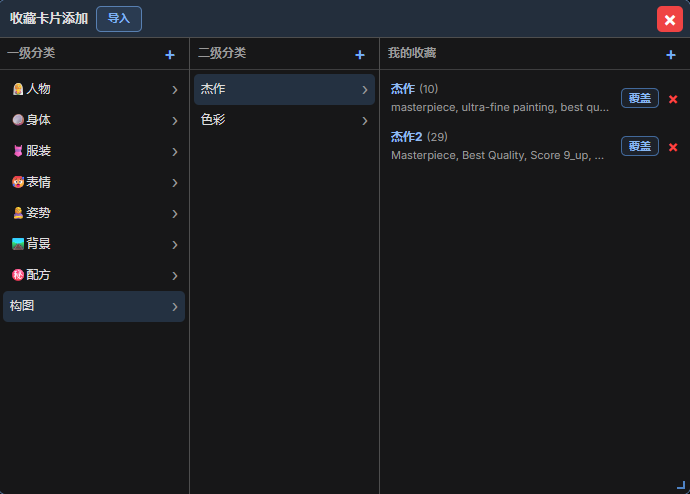Close the 收藏卡片添加 dialog
Viewport: 690px width, 494px height.
(670, 19)
